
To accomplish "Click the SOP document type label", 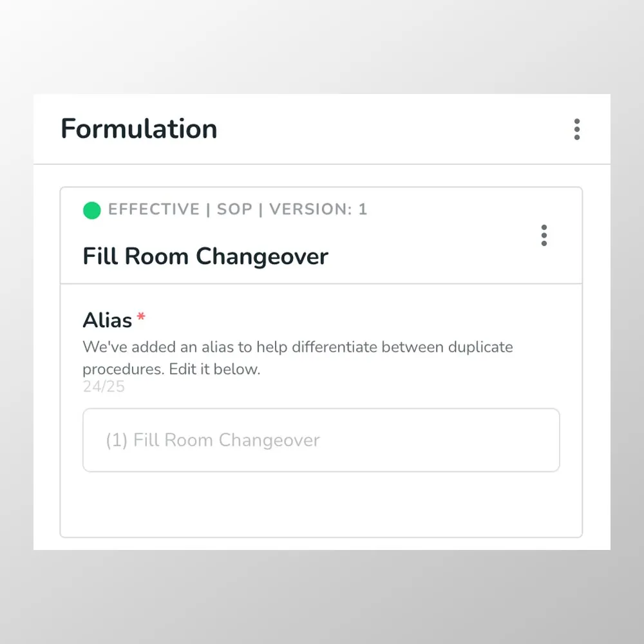I will pos(234,209).
